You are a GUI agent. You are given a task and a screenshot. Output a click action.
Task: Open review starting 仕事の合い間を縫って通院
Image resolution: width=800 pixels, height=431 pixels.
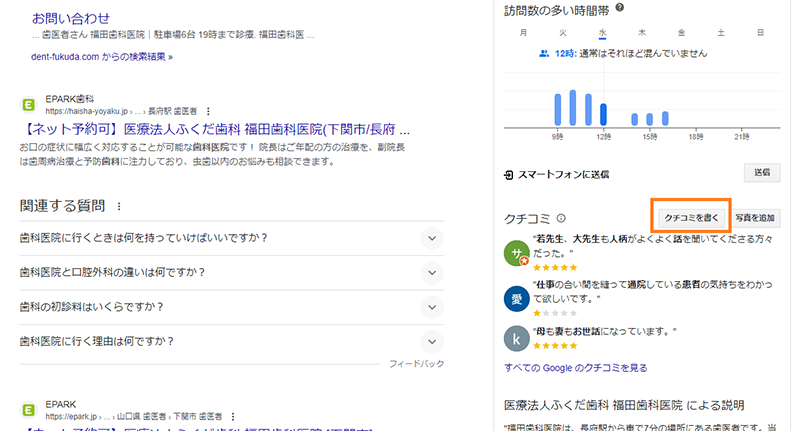click(653, 291)
